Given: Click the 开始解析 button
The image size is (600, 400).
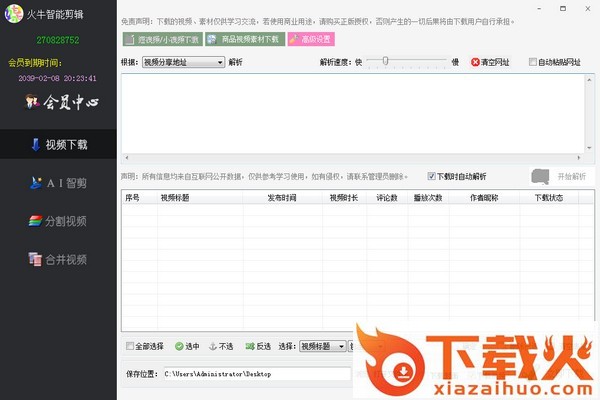Looking at the screenshot, I should pyautogui.click(x=562, y=176).
